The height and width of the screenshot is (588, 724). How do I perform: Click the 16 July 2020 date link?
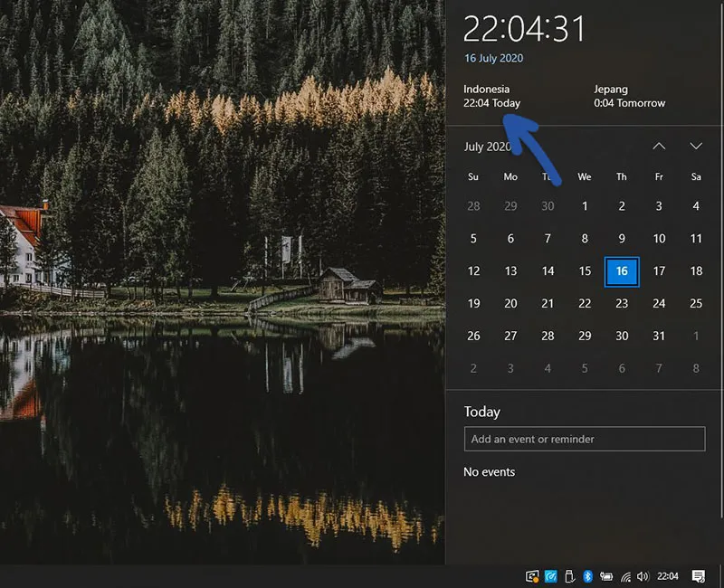(493, 58)
